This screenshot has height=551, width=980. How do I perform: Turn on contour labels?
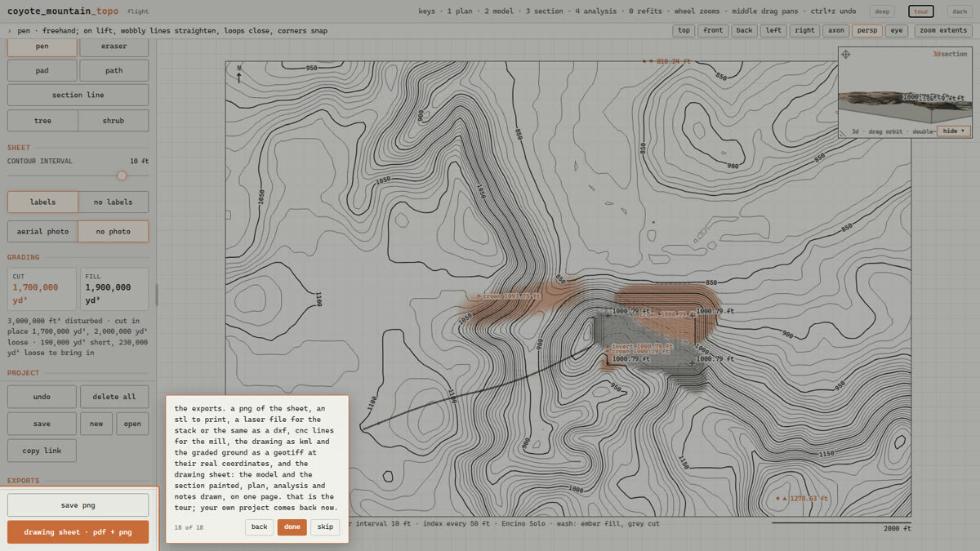[42, 202]
